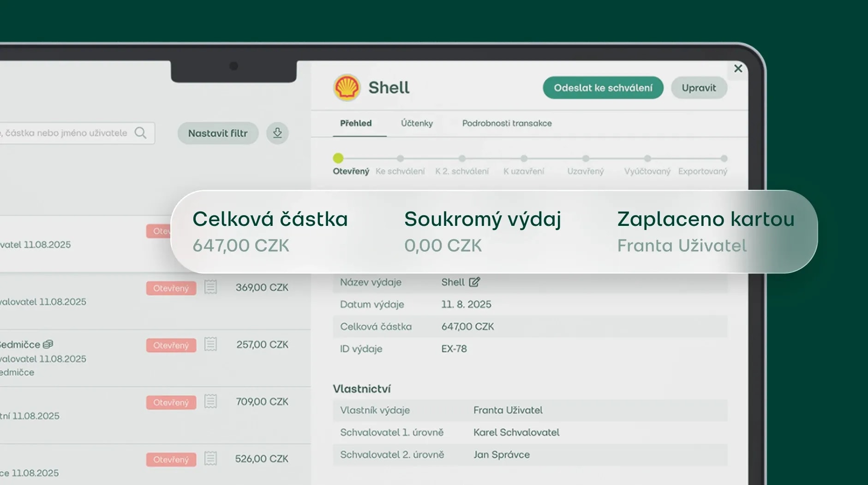Click the download icon next to Nastavit filtr
Viewport: 868px width, 485px height.
pyautogui.click(x=277, y=133)
